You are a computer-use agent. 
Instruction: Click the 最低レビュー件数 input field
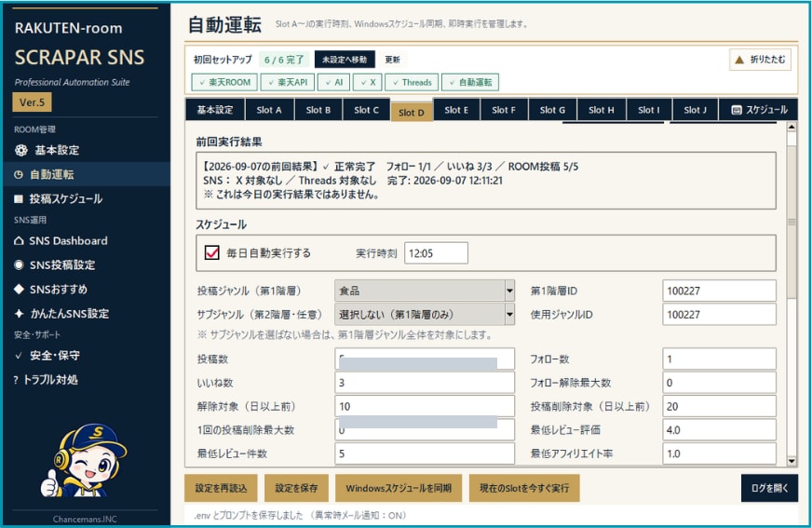tap(425, 454)
